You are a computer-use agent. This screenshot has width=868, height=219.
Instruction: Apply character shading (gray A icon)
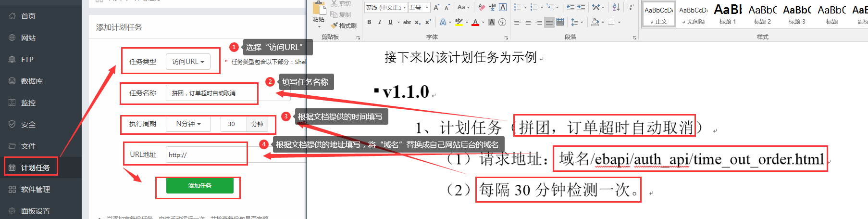click(492, 22)
